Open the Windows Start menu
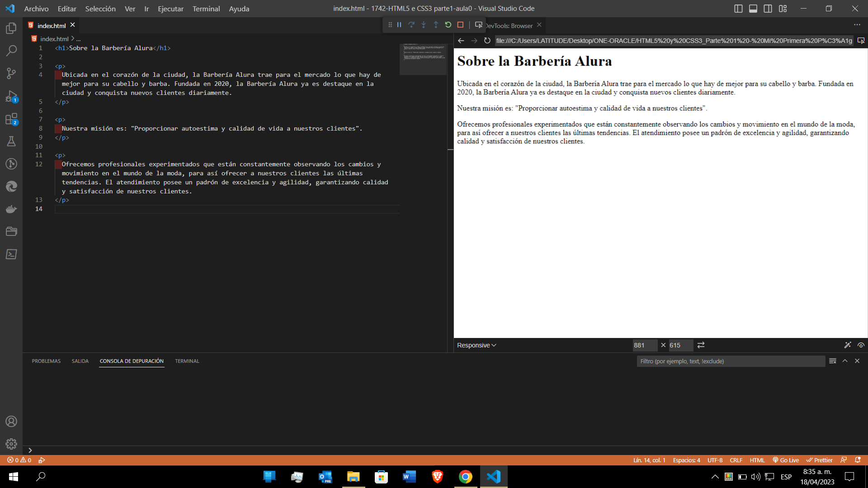The width and height of the screenshot is (868, 488). (x=14, y=477)
